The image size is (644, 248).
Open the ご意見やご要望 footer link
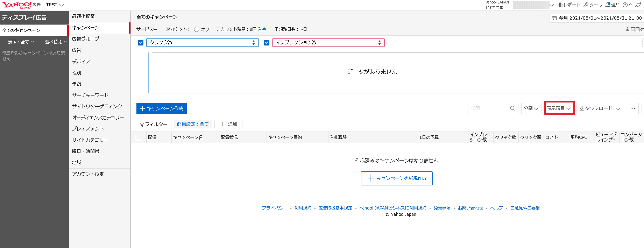(525, 208)
